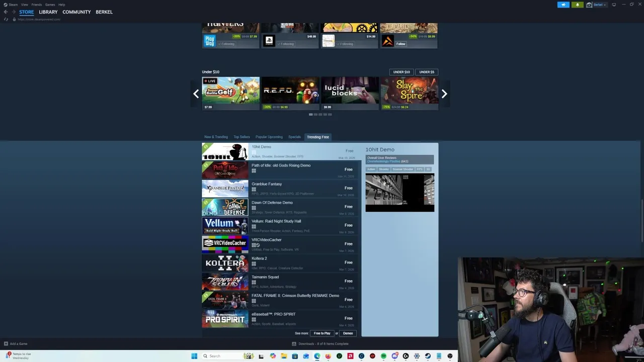Open the green notifications bell
This screenshot has height=362, width=644.
coord(577,5)
